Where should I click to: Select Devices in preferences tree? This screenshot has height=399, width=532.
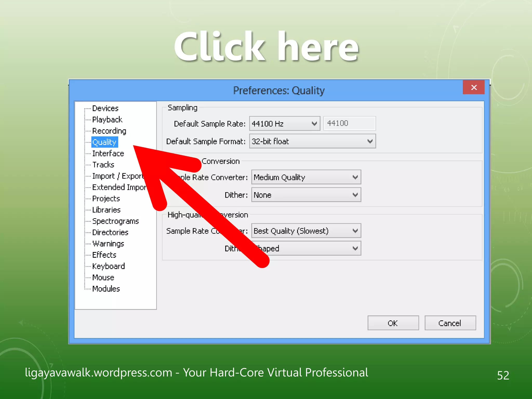coord(105,108)
